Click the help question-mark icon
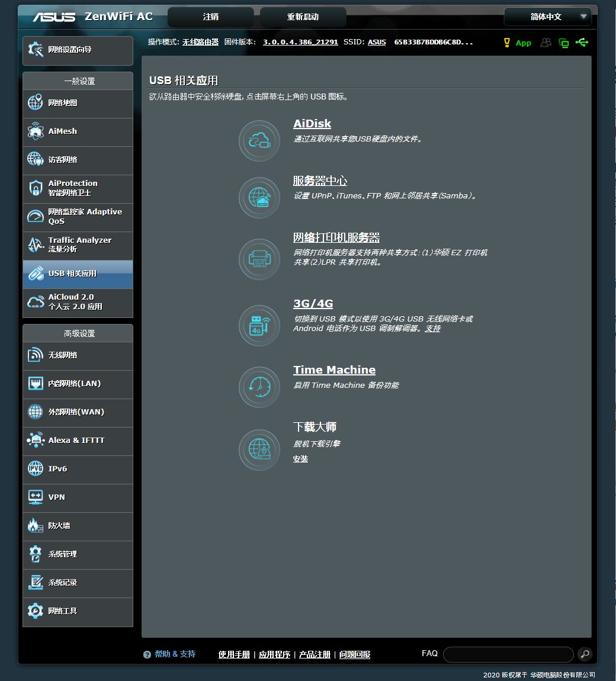The width and height of the screenshot is (616, 681). point(147,654)
